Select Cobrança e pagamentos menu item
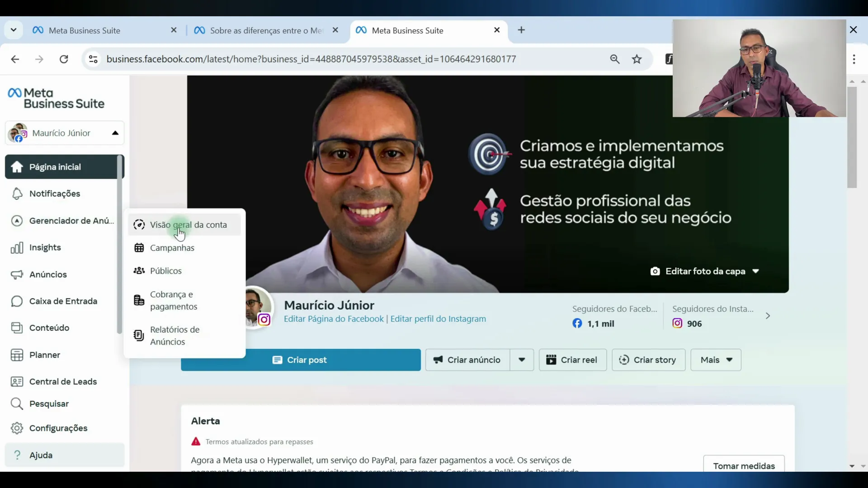The image size is (868, 488). pos(184,300)
